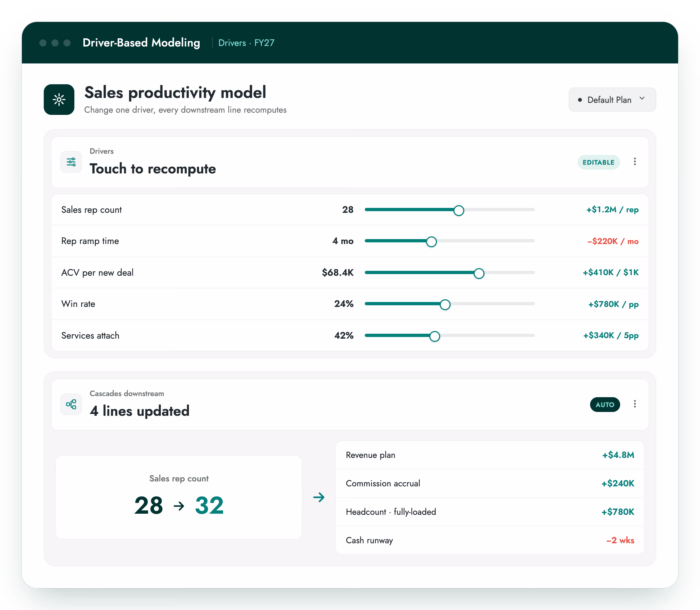Click the 'Win rate' driver label
The height and width of the screenshot is (610, 700).
[x=78, y=304]
